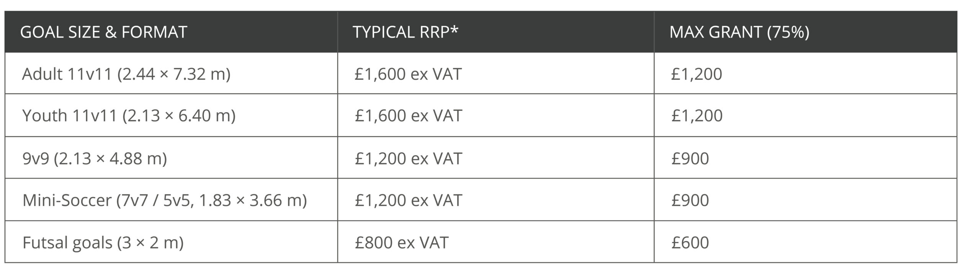Click the (75%) text in the header
The height and width of the screenshot is (270, 980).
(x=788, y=32)
